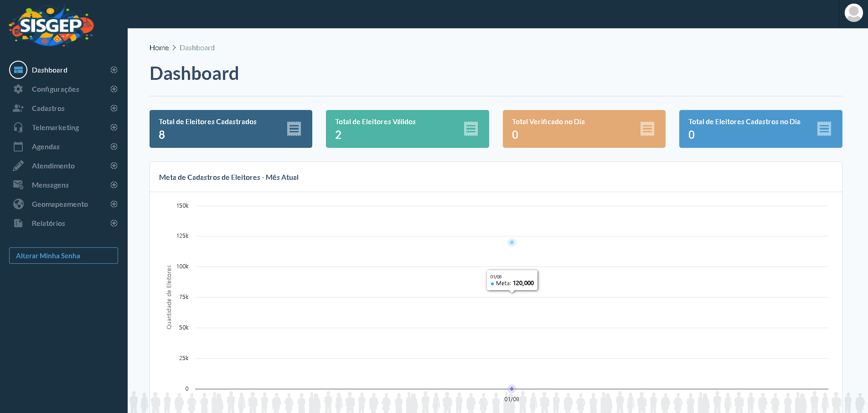Expand the Telemarketing plus sign
The image size is (868, 413).
[114, 127]
